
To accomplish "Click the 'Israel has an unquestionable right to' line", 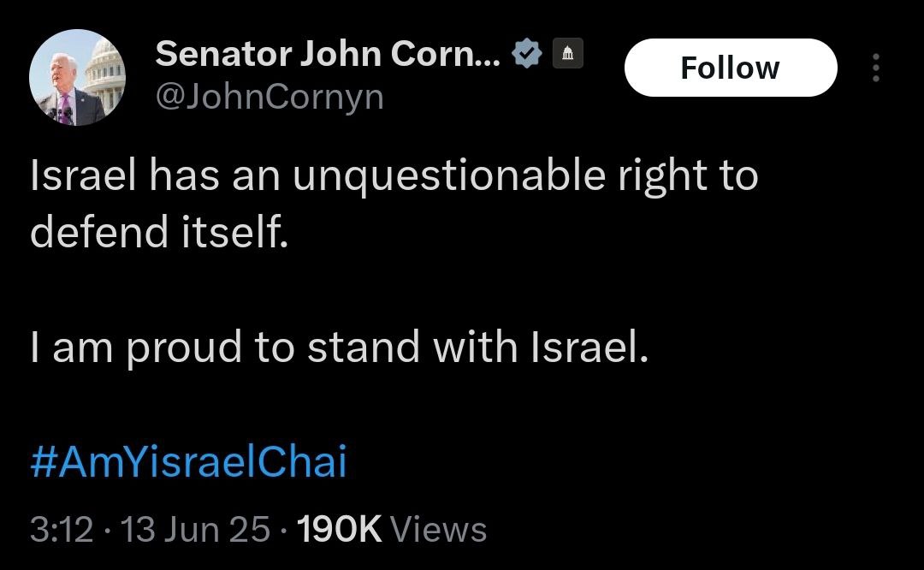I will (x=394, y=177).
